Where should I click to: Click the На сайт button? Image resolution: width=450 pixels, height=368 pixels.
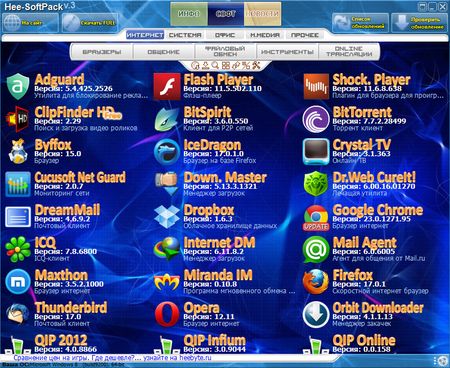(31, 23)
